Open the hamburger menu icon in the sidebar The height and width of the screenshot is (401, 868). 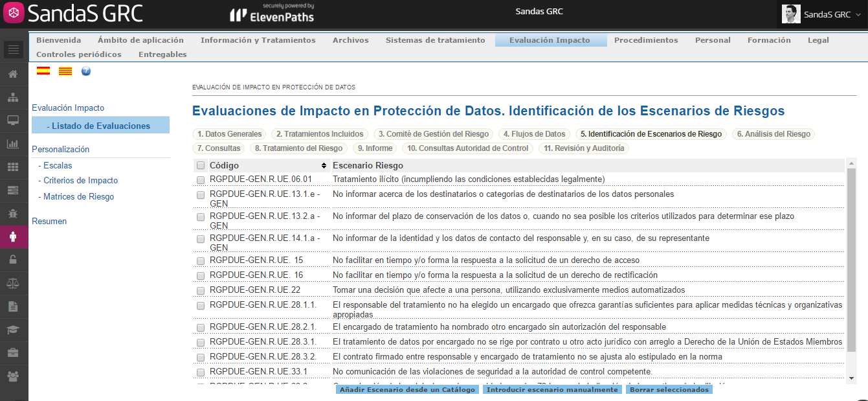[14, 49]
